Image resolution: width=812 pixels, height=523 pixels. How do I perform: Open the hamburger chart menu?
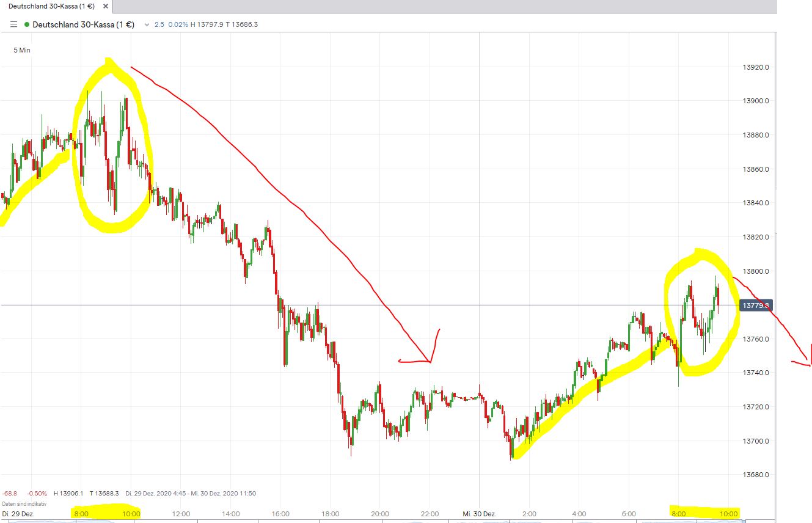click(x=13, y=24)
